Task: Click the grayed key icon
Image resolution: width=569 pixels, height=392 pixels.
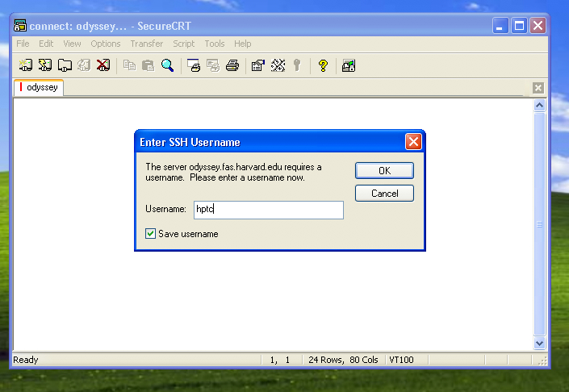Action: (297, 65)
